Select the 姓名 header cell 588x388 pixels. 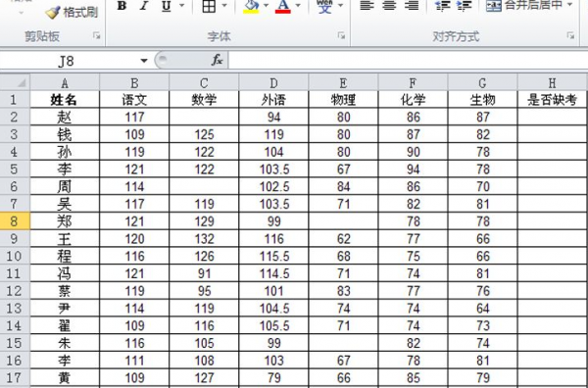click(65, 100)
